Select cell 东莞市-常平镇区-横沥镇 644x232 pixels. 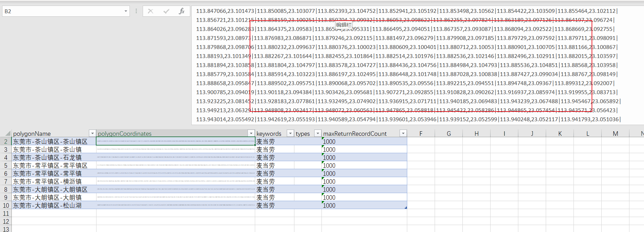[x=54, y=181]
